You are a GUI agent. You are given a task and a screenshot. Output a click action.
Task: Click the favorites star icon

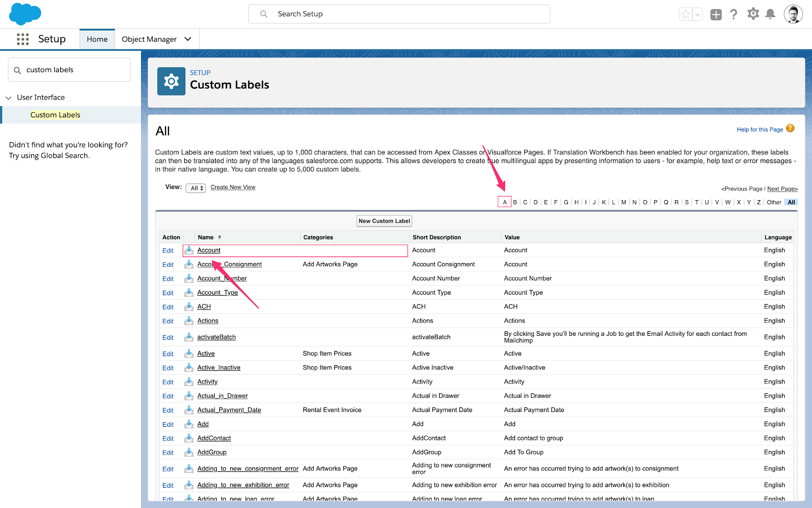[x=686, y=15]
